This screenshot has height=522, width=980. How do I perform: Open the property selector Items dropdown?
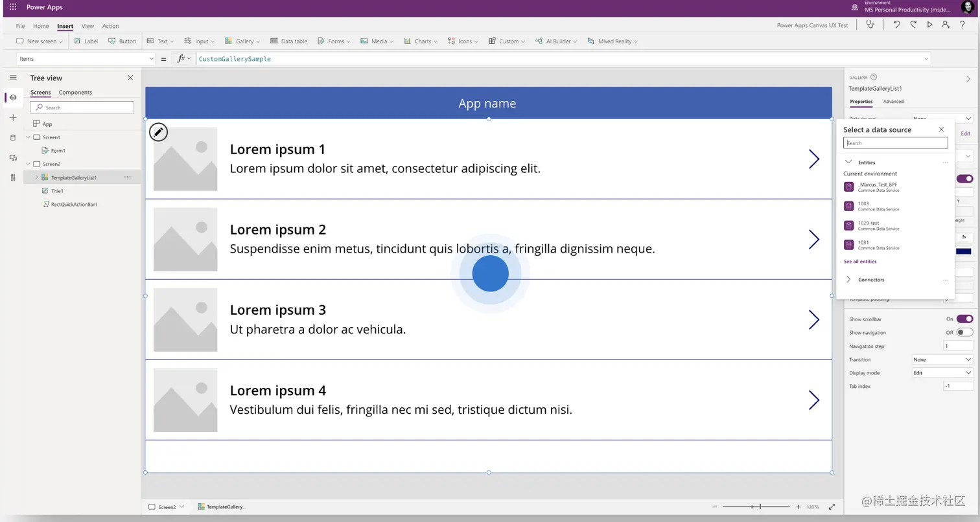pyautogui.click(x=86, y=59)
